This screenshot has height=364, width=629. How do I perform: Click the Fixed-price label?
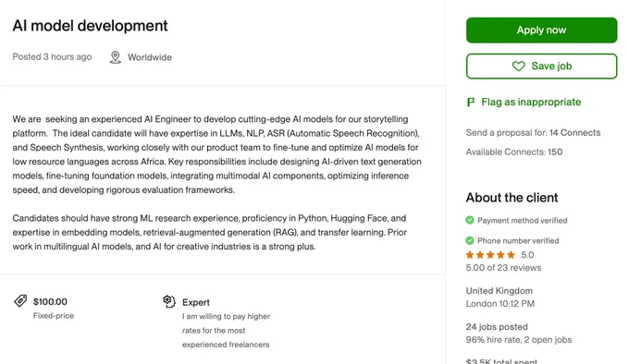pyautogui.click(x=54, y=316)
